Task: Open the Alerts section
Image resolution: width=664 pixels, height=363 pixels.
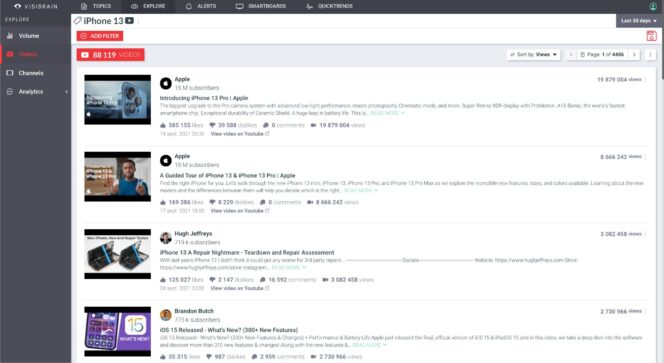Action: [x=201, y=6]
